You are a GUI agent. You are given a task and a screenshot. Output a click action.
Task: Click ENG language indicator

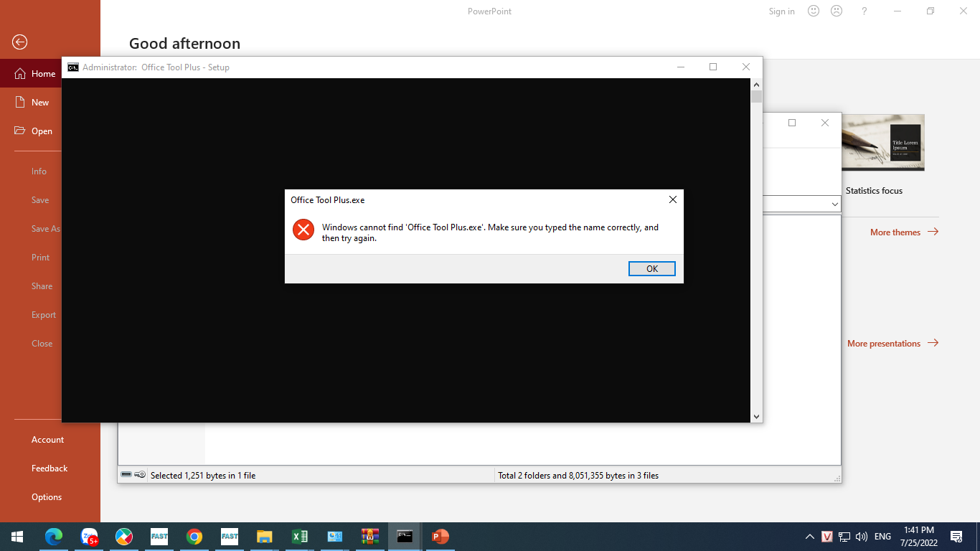click(883, 537)
